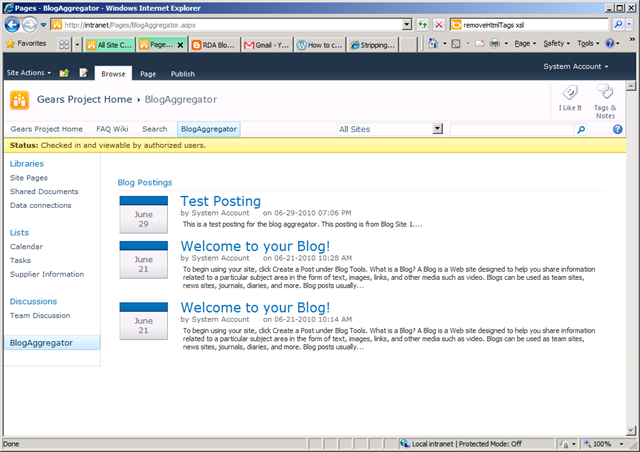640x452 pixels.
Task: Click the browser Help question mark icon
Action: (610, 43)
